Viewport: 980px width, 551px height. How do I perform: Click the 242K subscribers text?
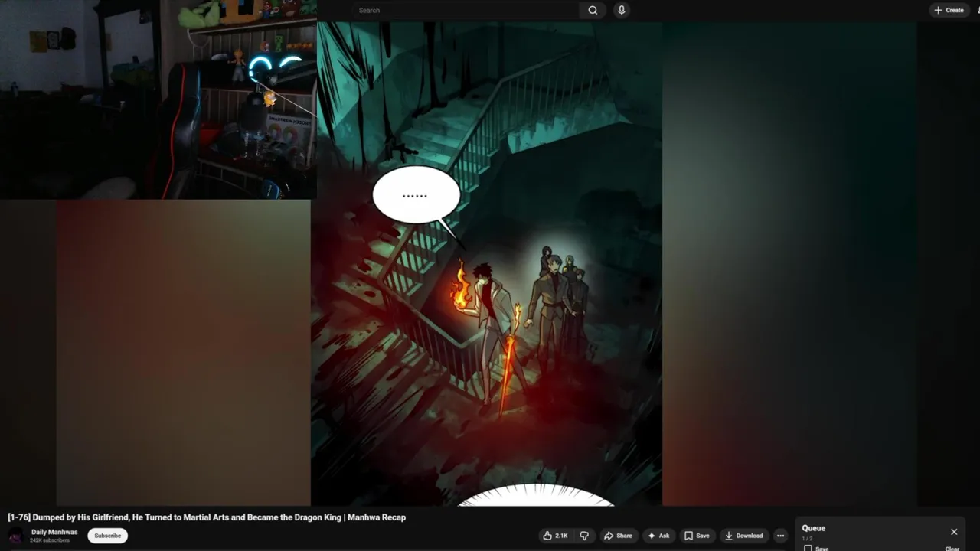pos(50,540)
